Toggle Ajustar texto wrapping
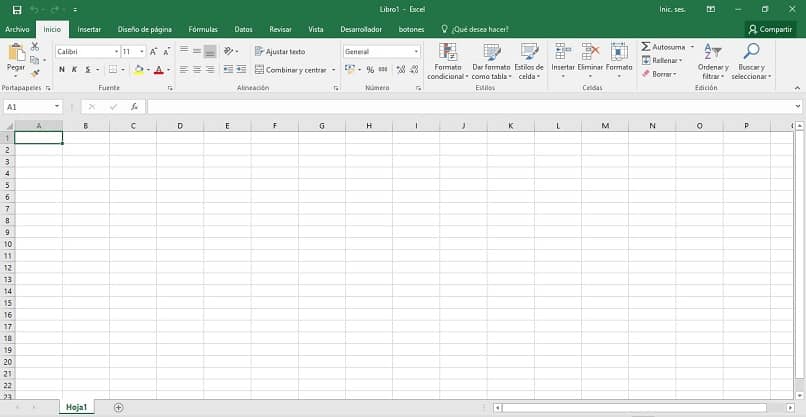The image size is (806, 417). click(x=280, y=51)
